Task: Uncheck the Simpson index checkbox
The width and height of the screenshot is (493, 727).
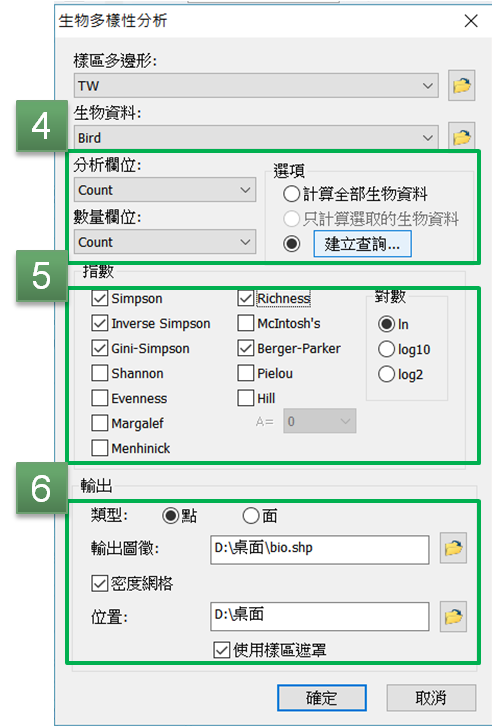Action: pos(100,298)
